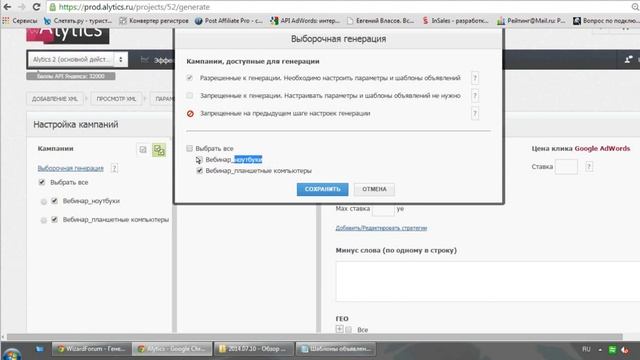Image resolution: width=640 pixels, height=360 pixels.
Task: Uncheck Вебинар_планшетные компьютеры in Кампании panel
Action: (x=54, y=220)
